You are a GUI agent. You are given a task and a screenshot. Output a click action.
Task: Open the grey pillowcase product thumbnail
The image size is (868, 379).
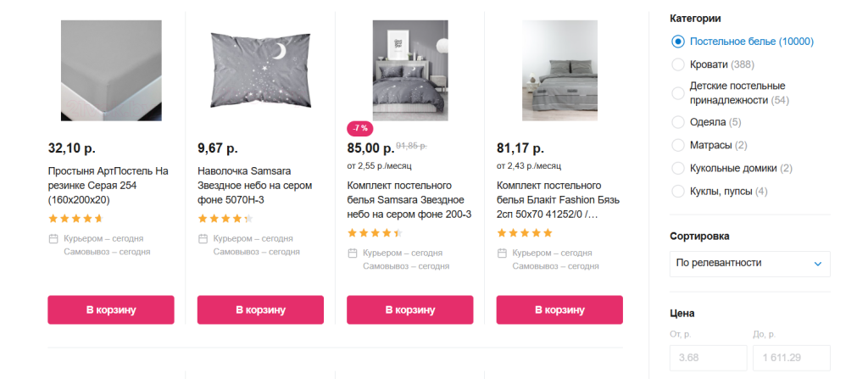coord(260,70)
